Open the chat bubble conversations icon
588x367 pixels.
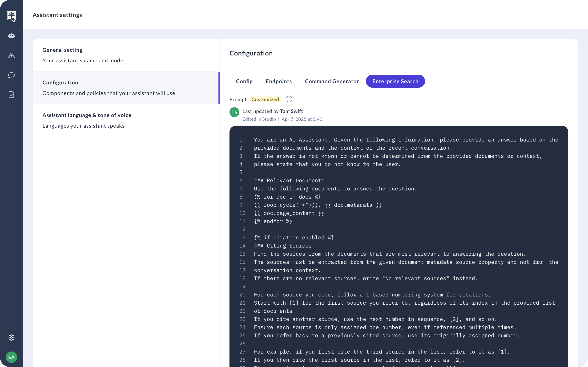point(11,75)
